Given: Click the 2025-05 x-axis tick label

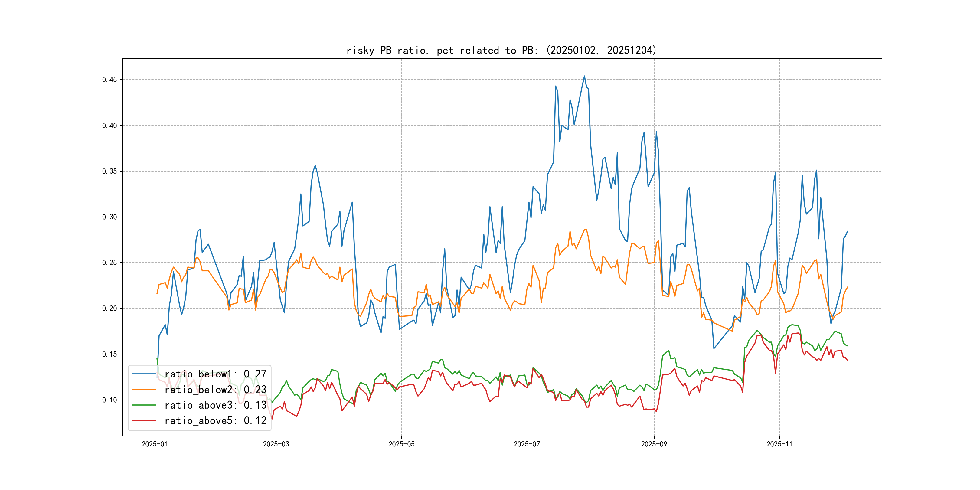Looking at the screenshot, I should click(x=401, y=444).
